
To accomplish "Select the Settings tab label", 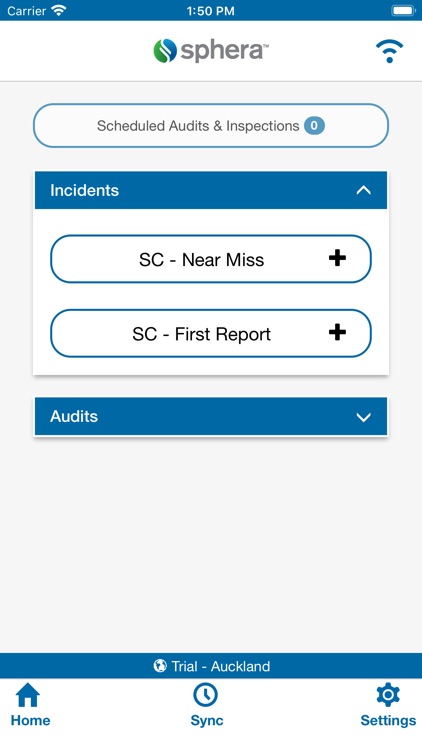I will click(x=388, y=720).
